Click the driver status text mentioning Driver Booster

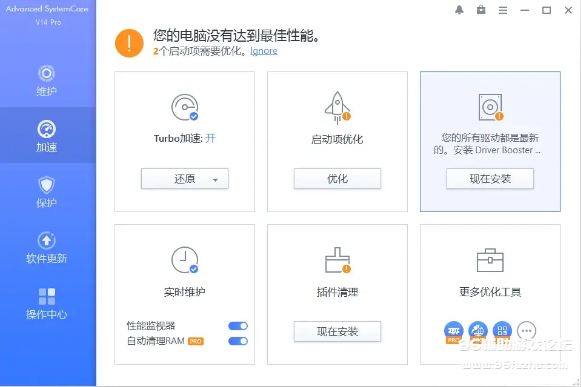488,144
